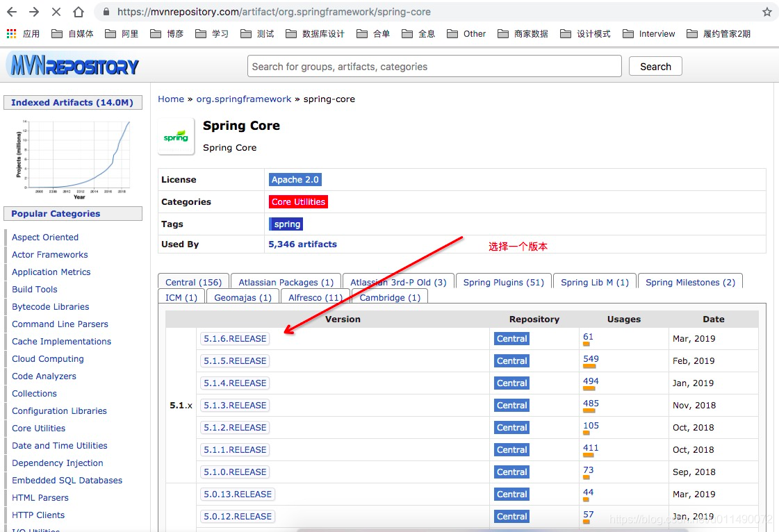Viewport: 779px width, 532px height.
Task: Open the 履约管家2期 bookmark folder
Action: point(719,34)
